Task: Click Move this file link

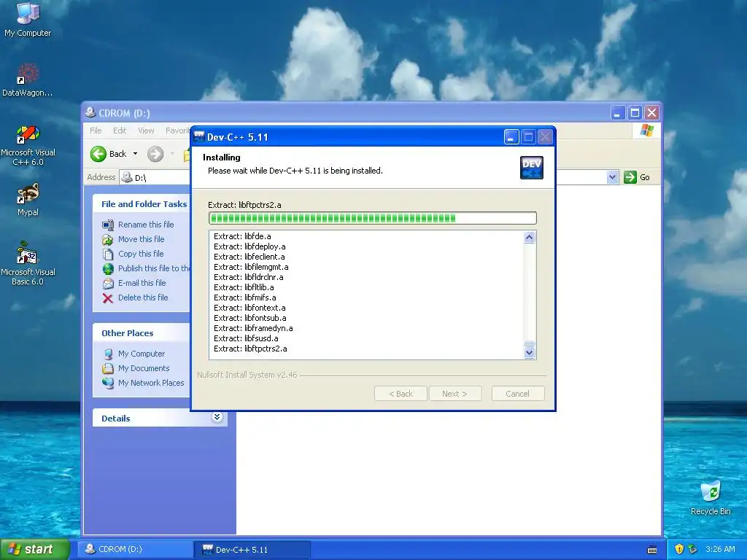Action: point(141,239)
